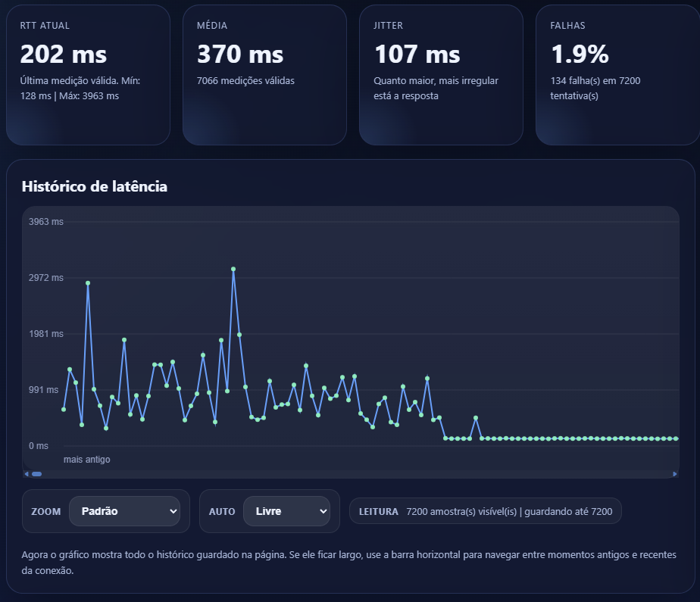
Task: Expand the Auto dropdown set to Livre
Action: click(x=286, y=511)
